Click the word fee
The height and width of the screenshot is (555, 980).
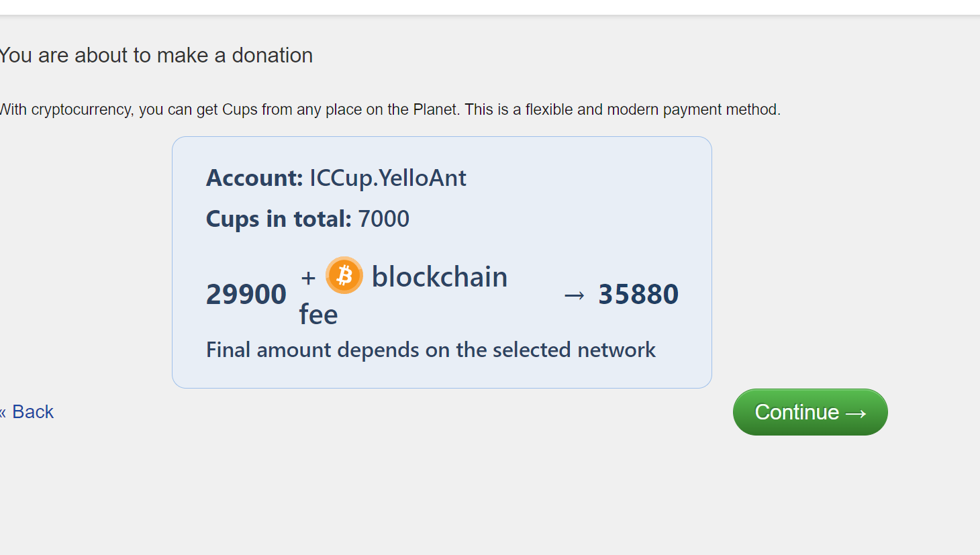click(x=318, y=315)
